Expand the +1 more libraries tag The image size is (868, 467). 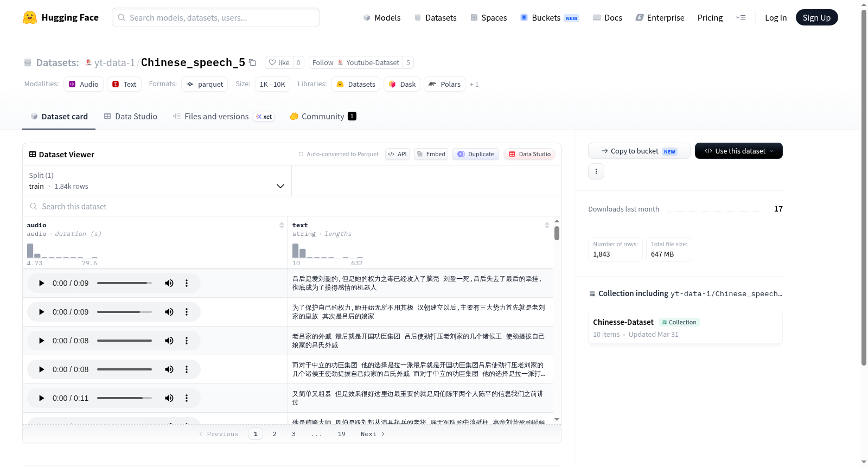[x=474, y=84]
